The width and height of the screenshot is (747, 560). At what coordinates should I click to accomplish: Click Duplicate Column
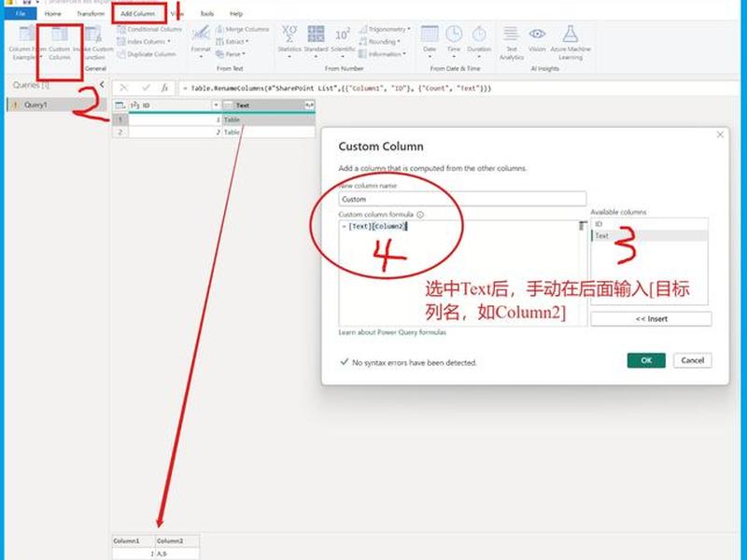click(x=147, y=54)
